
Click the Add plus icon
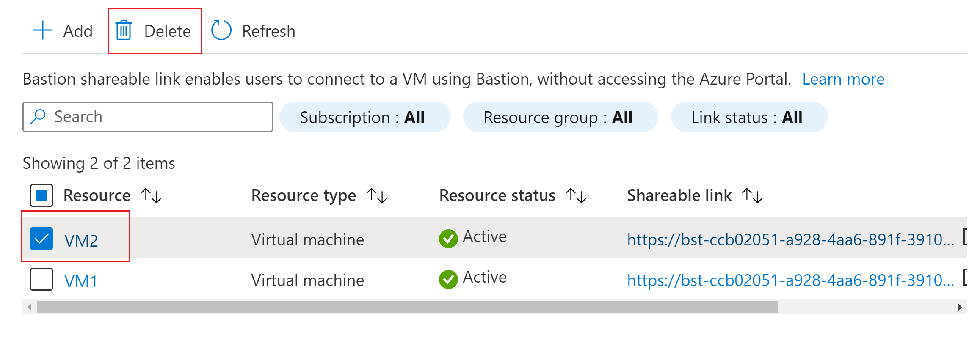click(x=43, y=30)
